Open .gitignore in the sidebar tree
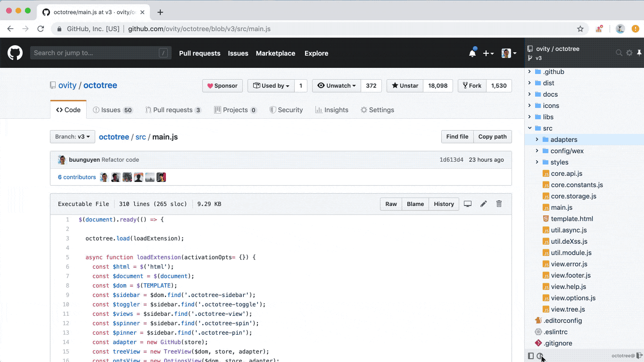Viewport: 644px width, 362px height. (x=558, y=343)
